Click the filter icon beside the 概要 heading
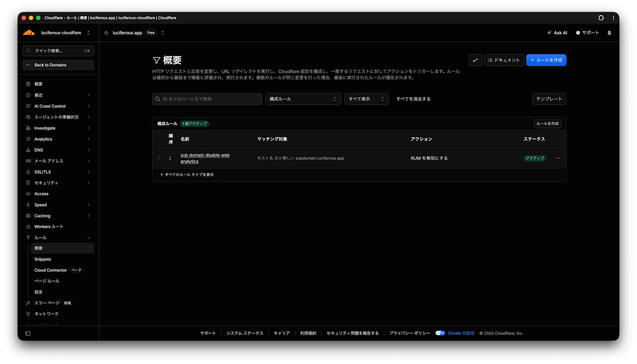Image resolution: width=637 pixels, height=364 pixels. [x=156, y=60]
